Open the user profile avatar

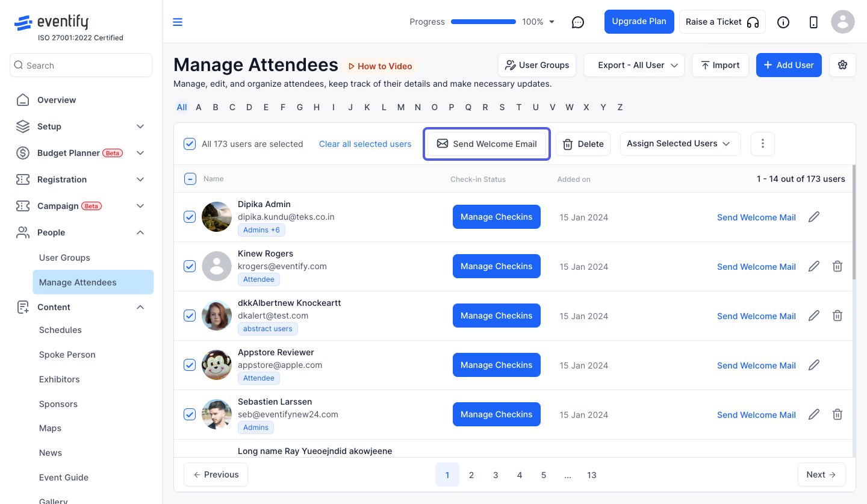coord(843,22)
